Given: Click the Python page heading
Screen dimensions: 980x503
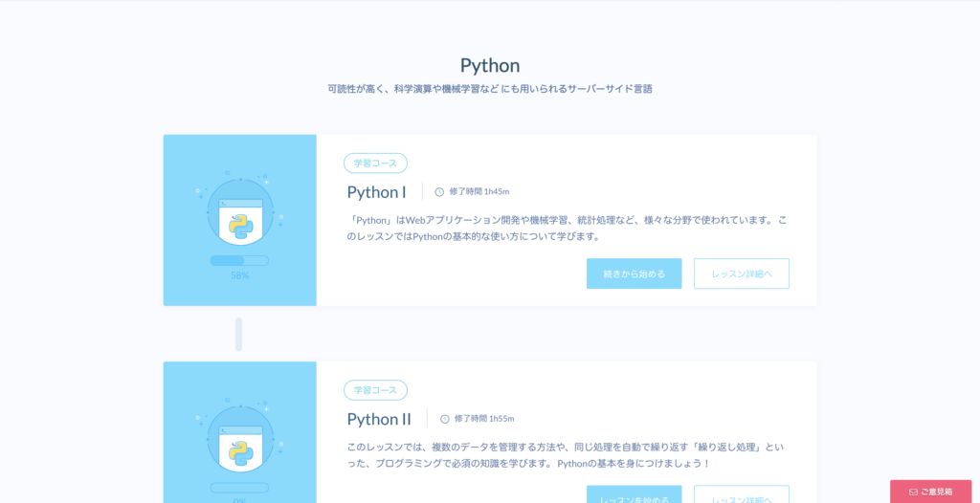Looking at the screenshot, I should coord(490,65).
